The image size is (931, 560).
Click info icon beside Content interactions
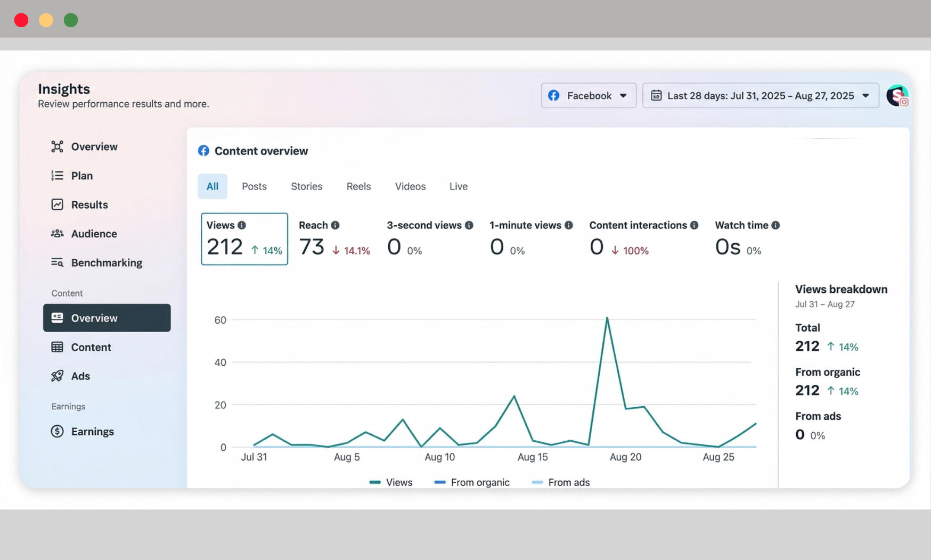pyautogui.click(x=694, y=225)
